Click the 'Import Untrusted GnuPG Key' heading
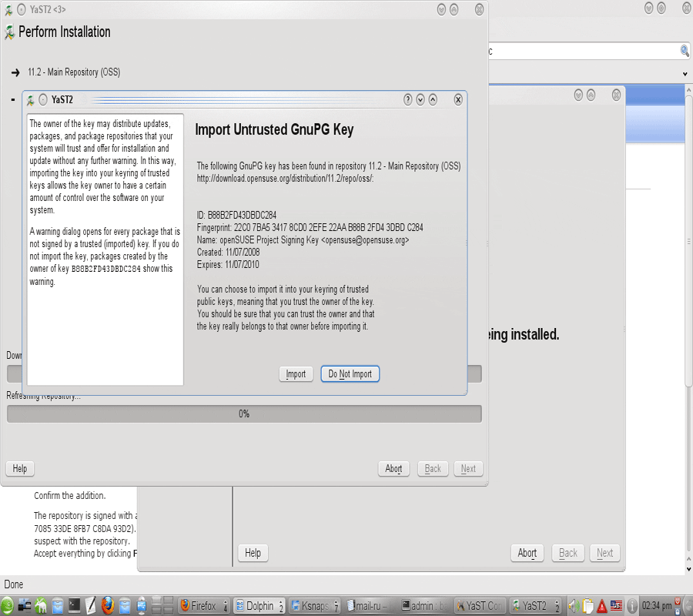Viewport: 693px width, 616px height. (x=274, y=130)
